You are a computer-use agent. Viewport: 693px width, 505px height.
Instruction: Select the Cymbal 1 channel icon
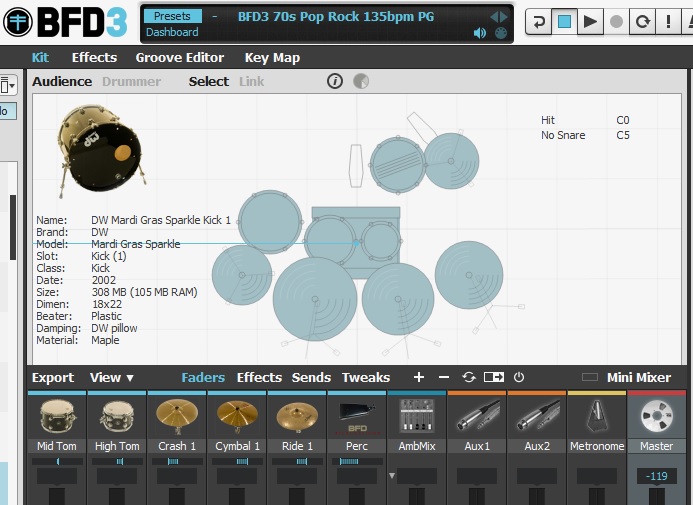pos(237,417)
